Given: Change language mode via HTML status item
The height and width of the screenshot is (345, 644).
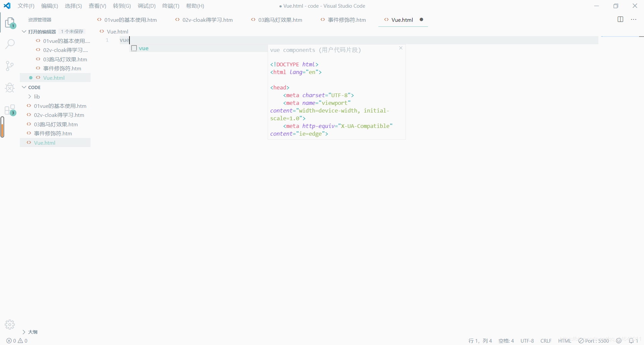Looking at the screenshot, I should (565, 341).
